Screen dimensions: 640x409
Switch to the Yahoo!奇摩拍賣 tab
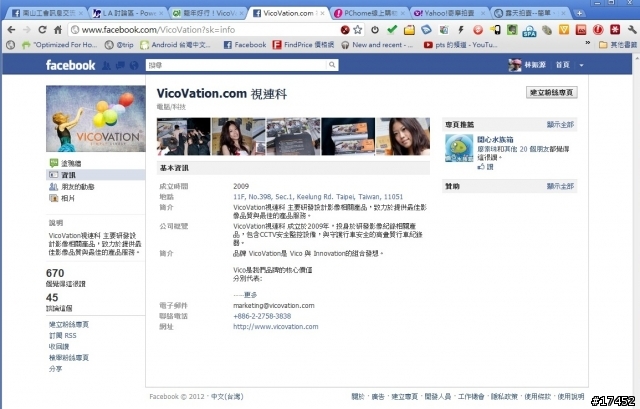pos(449,13)
